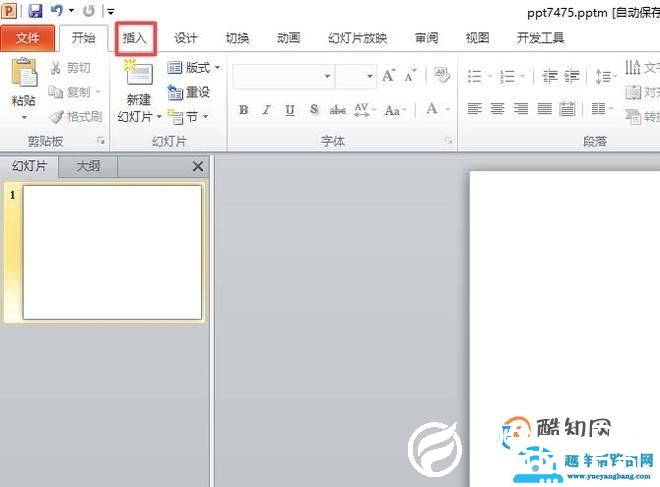The image size is (660, 487).
Task: Click the Numbering list icon
Action: pyautogui.click(x=507, y=77)
